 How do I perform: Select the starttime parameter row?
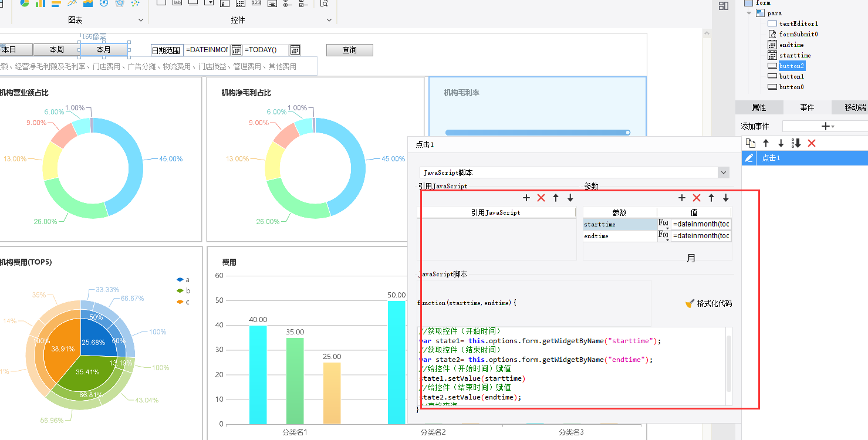pos(620,224)
